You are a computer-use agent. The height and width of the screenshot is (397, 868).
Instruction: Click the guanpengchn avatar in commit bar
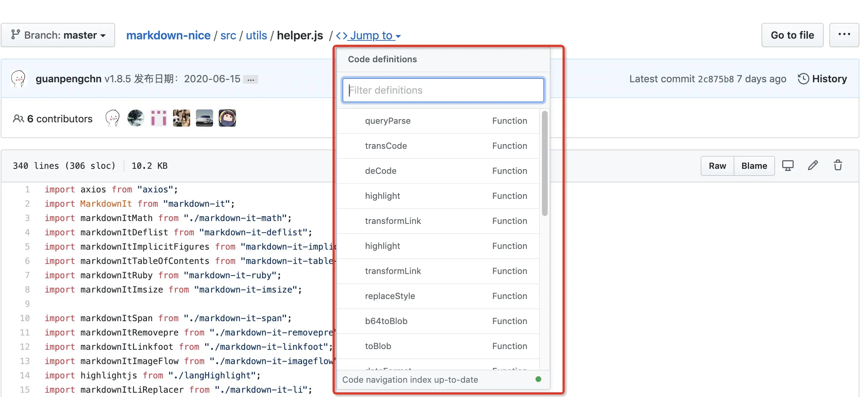18,79
